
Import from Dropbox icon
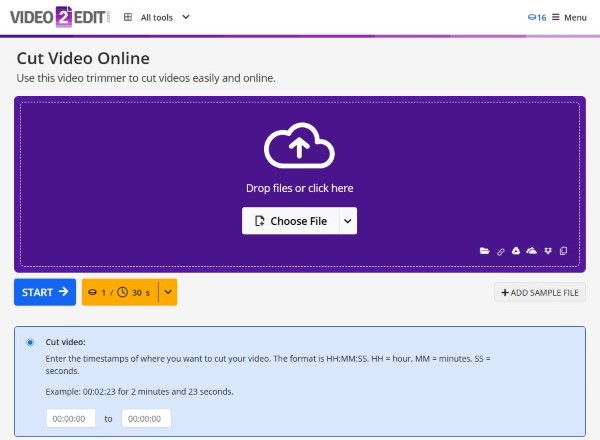548,251
